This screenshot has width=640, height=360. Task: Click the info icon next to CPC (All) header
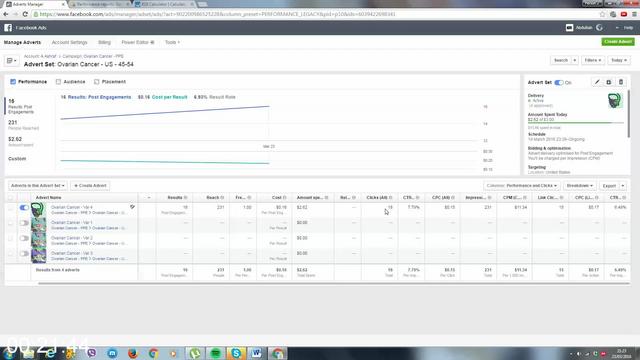pos(453,198)
